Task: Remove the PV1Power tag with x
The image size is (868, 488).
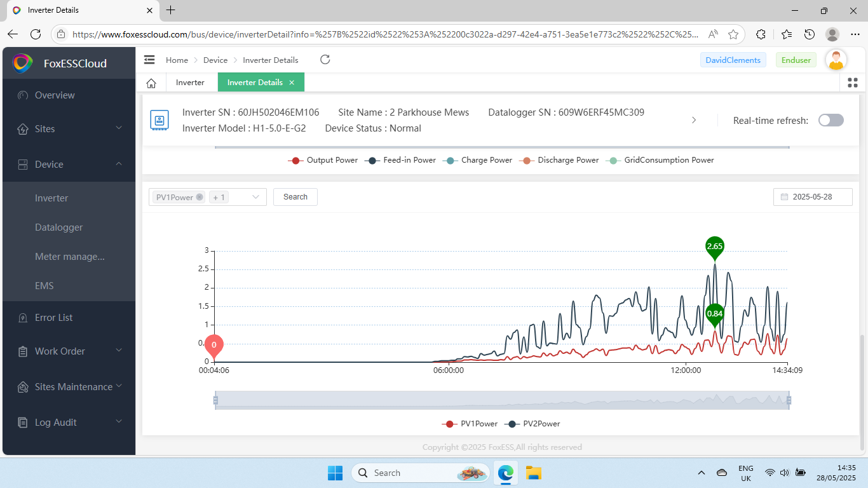Action: pyautogui.click(x=200, y=197)
